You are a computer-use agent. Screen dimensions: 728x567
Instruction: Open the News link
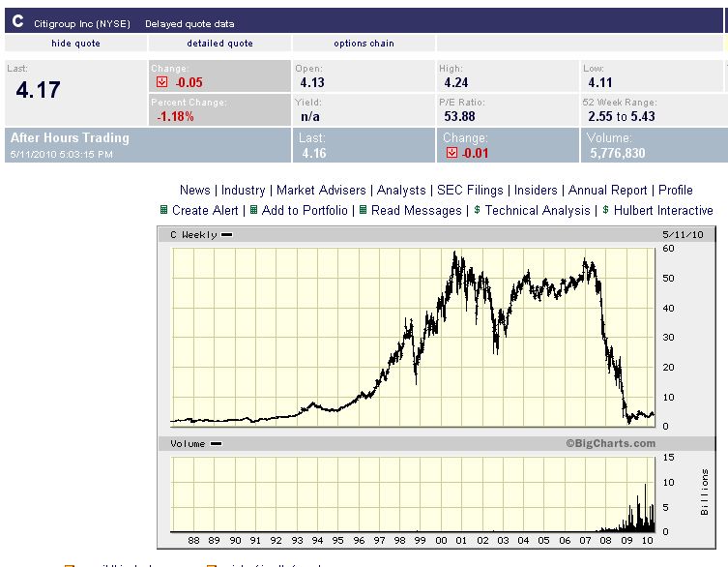click(x=195, y=190)
